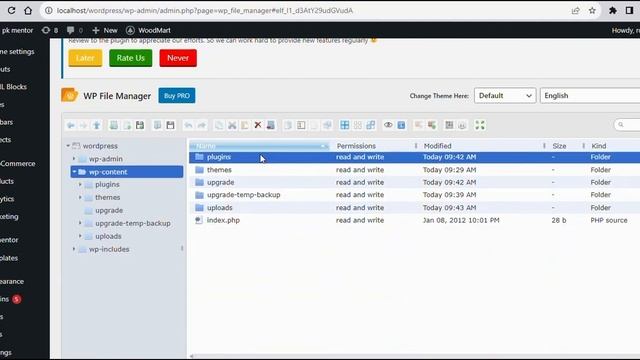
Task: Collapse the wp-content tree node arrow
Action: 74,172
